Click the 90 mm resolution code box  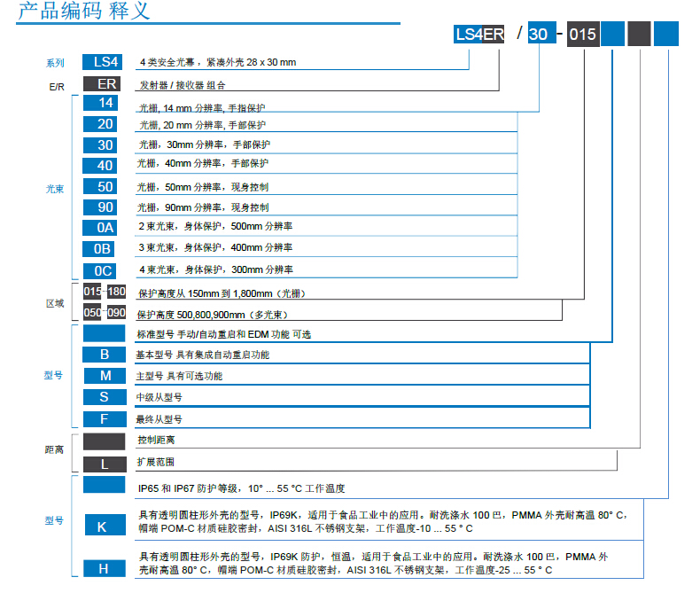105,207
